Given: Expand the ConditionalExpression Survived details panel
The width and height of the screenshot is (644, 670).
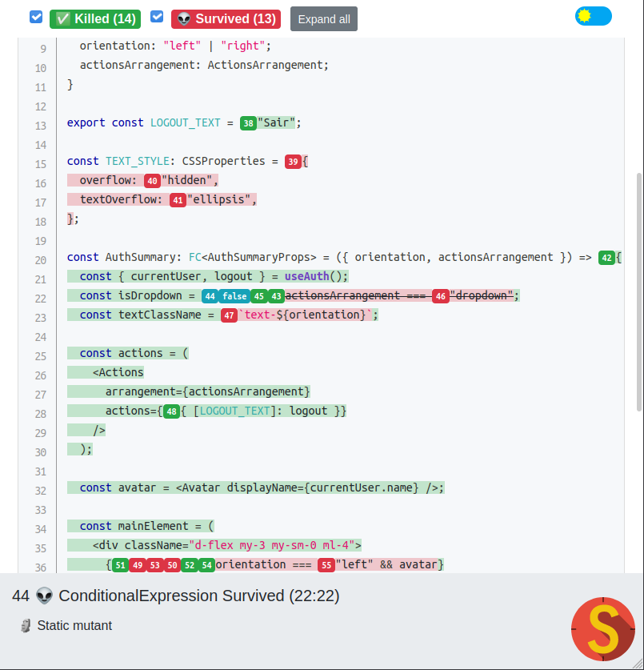Looking at the screenshot, I should (176, 596).
